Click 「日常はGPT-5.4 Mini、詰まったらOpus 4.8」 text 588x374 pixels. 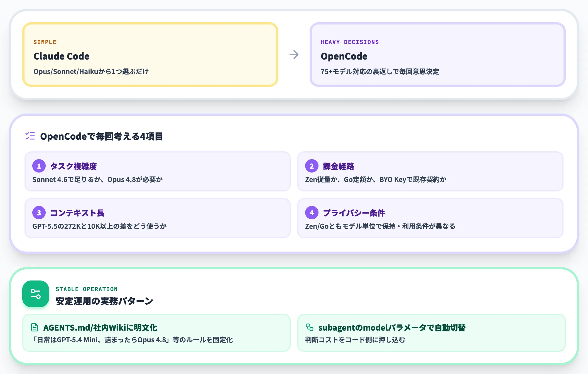point(101,340)
